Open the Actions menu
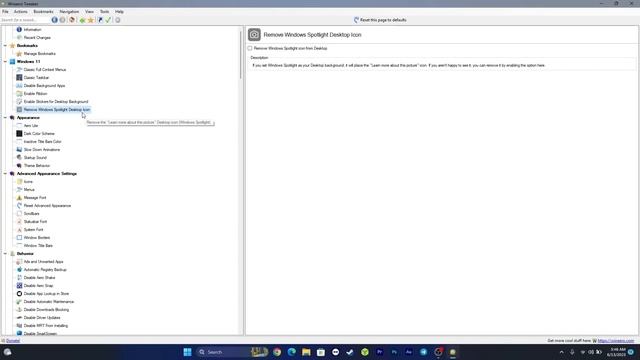The image size is (640, 360). click(x=21, y=12)
